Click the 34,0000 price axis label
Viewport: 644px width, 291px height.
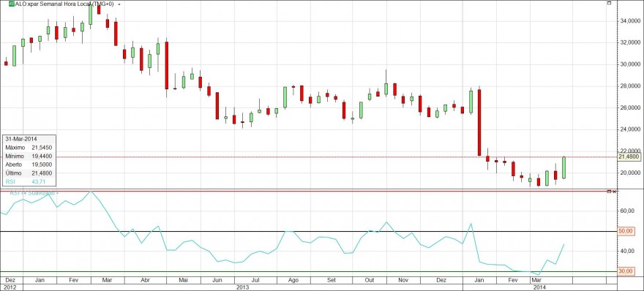coord(630,20)
